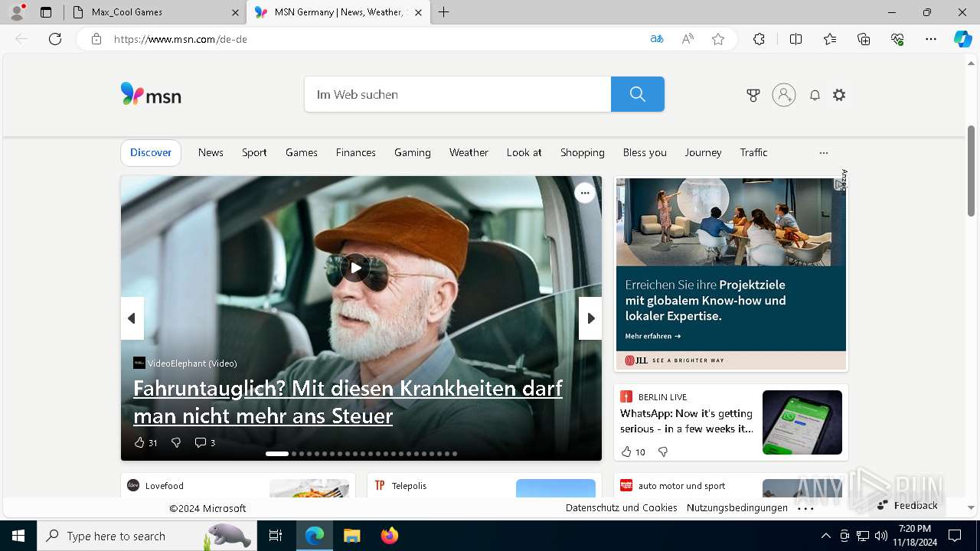Open more options on featured story

click(x=585, y=193)
